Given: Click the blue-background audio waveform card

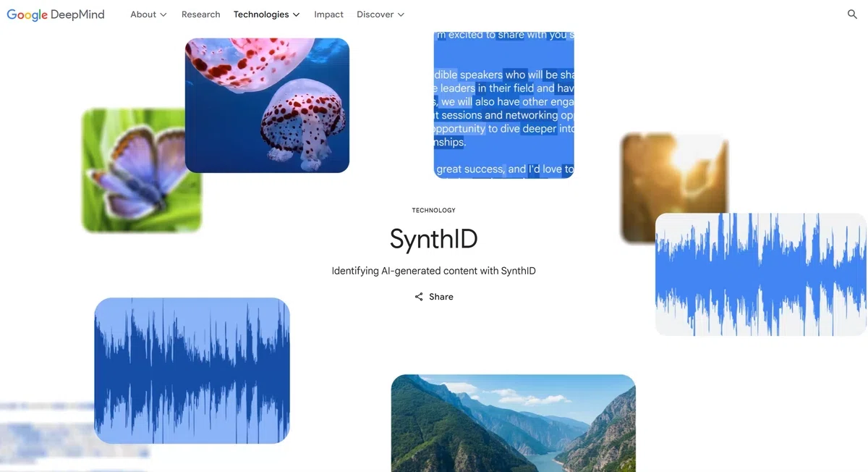Looking at the screenshot, I should [x=192, y=371].
